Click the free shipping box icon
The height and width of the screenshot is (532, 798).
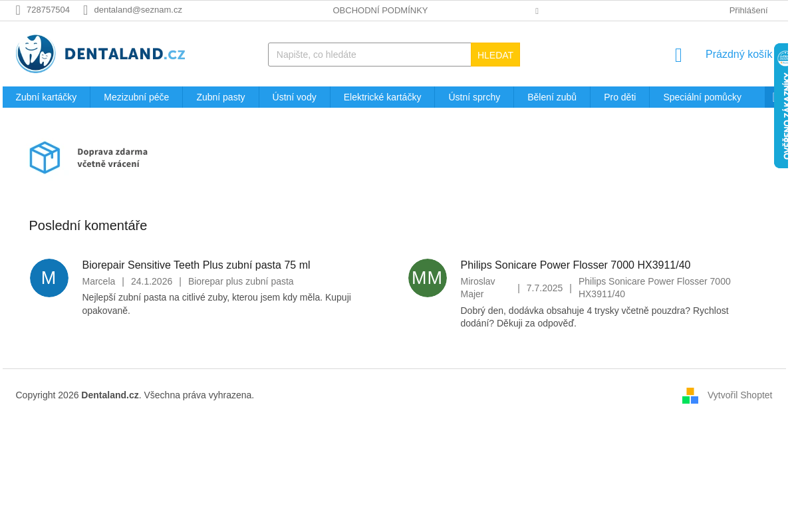pyautogui.click(x=45, y=158)
